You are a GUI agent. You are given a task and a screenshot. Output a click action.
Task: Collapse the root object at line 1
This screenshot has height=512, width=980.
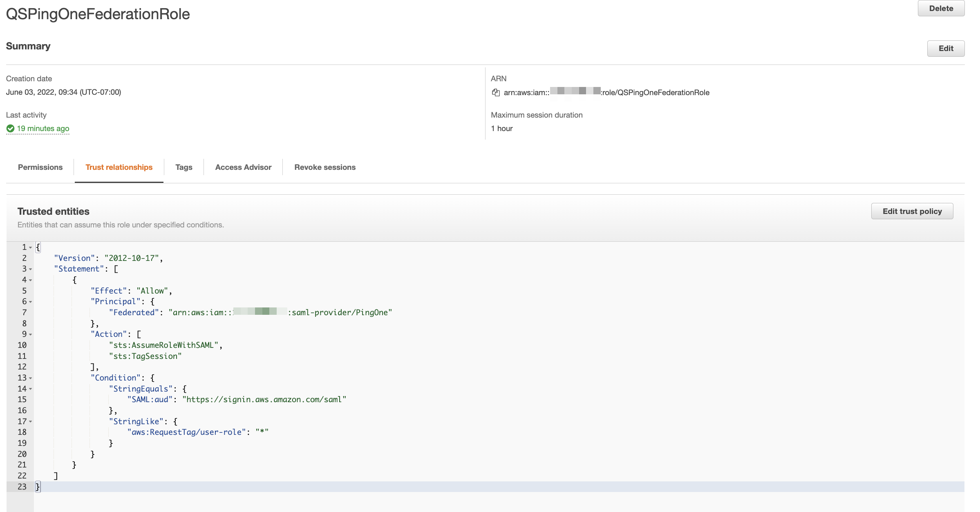coord(31,247)
